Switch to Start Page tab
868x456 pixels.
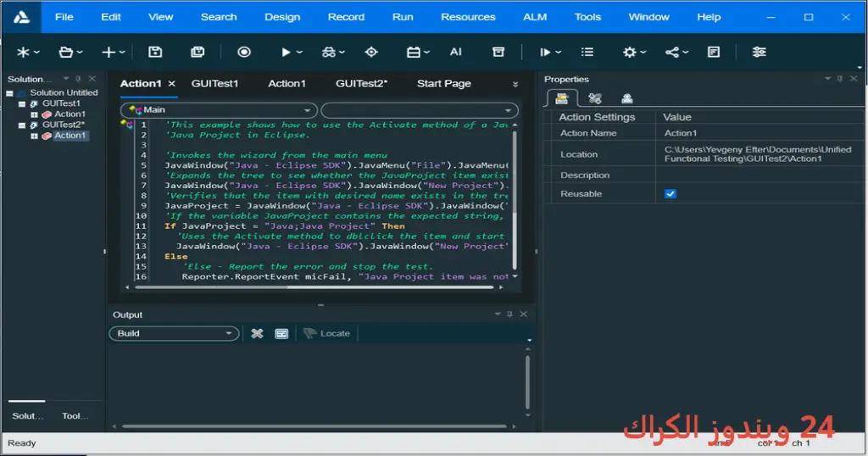(x=444, y=84)
